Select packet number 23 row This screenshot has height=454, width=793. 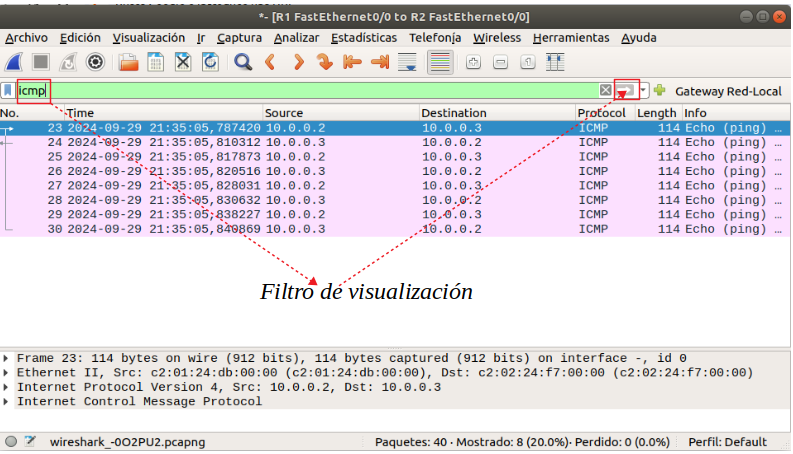pos(395,128)
